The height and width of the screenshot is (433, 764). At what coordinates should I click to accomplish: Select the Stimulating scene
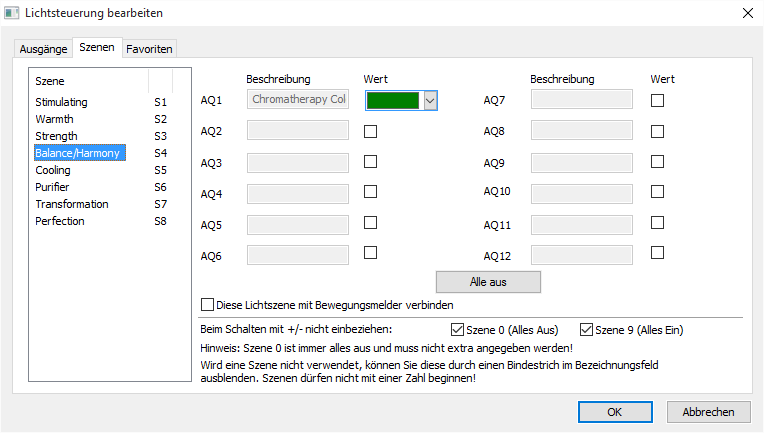click(x=61, y=102)
